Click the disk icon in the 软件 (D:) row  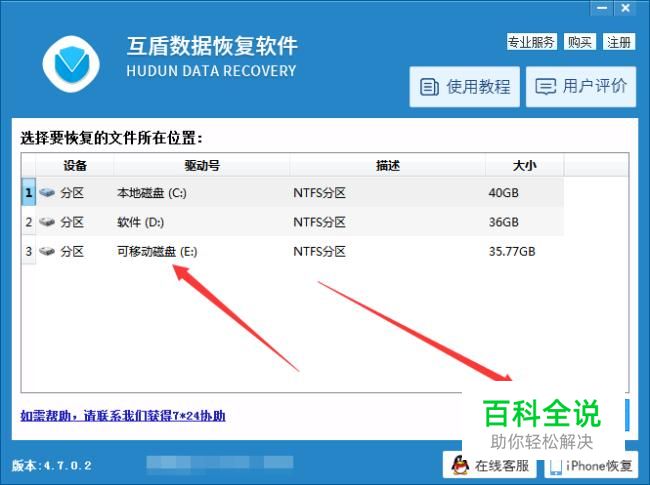point(47,222)
